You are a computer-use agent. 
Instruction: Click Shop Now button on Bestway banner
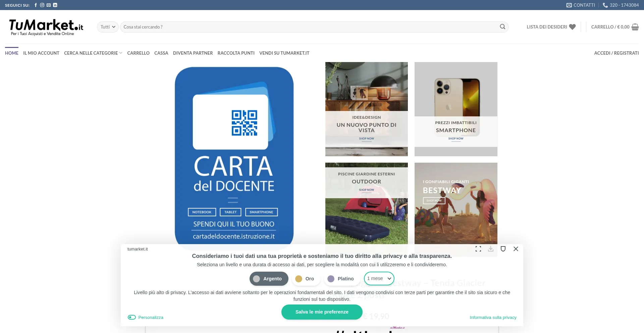434,201
